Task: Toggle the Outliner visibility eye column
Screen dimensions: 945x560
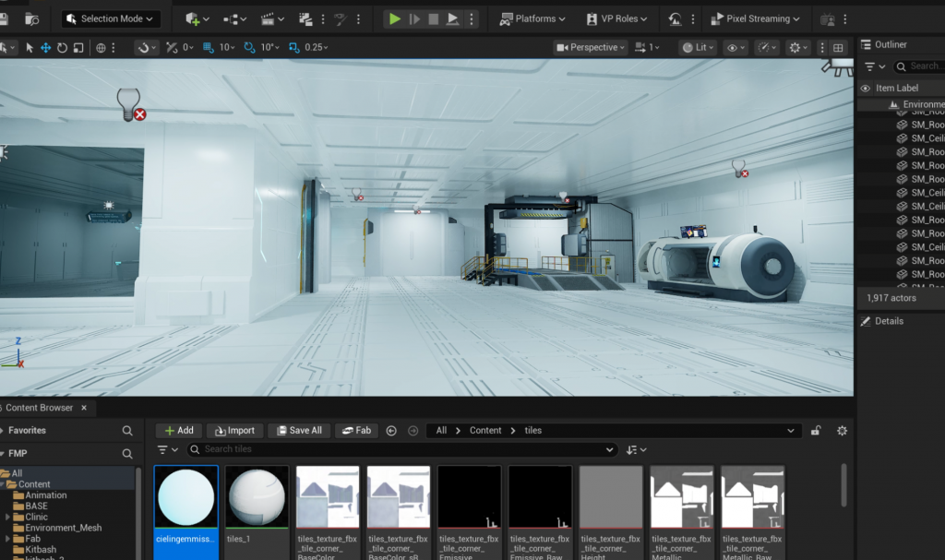Action: pos(865,89)
